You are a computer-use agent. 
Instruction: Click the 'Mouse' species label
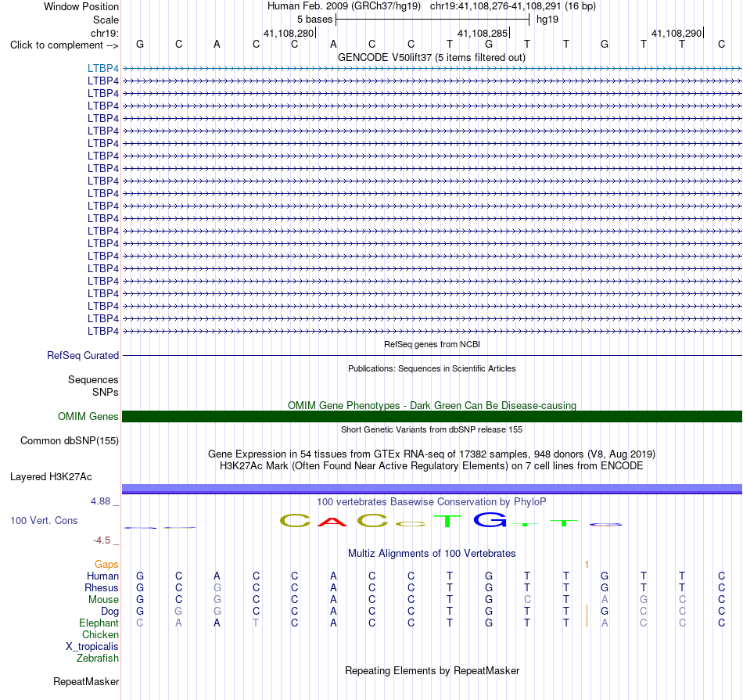(x=103, y=600)
